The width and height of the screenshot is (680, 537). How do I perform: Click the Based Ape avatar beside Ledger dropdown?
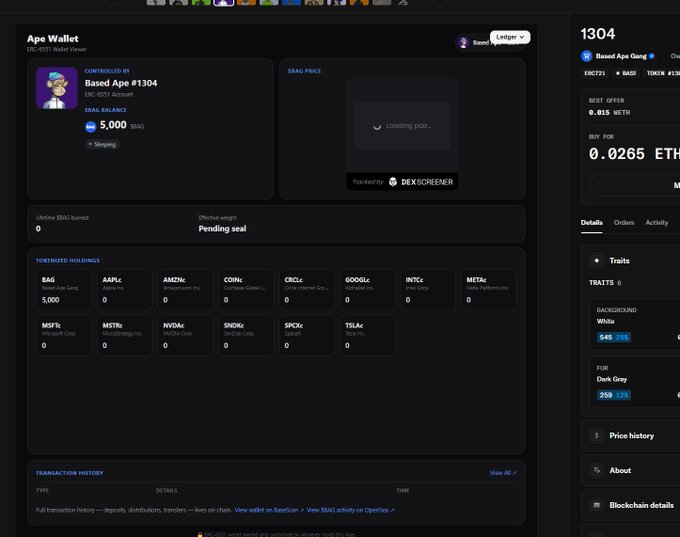pyautogui.click(x=463, y=43)
